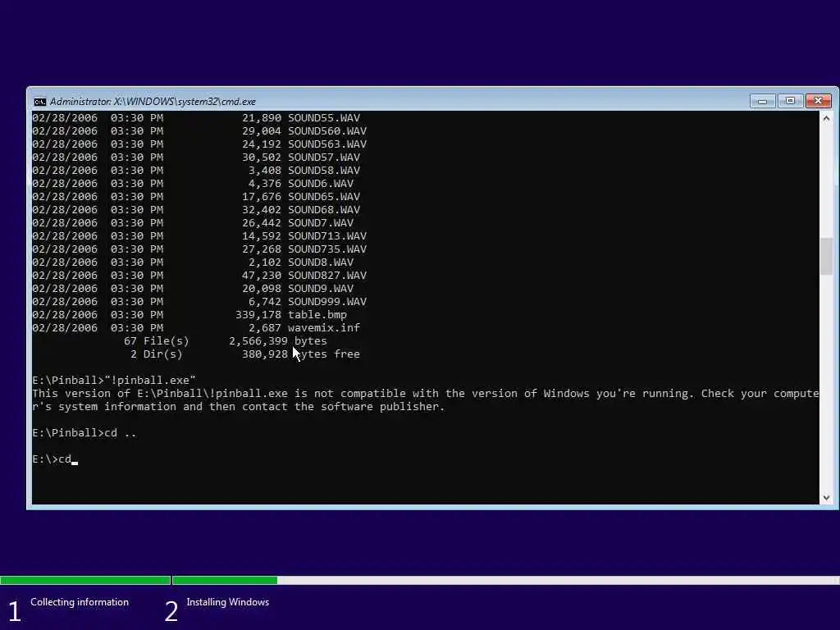Click the SOUND7.WAV file name
840x630 pixels.
point(321,223)
